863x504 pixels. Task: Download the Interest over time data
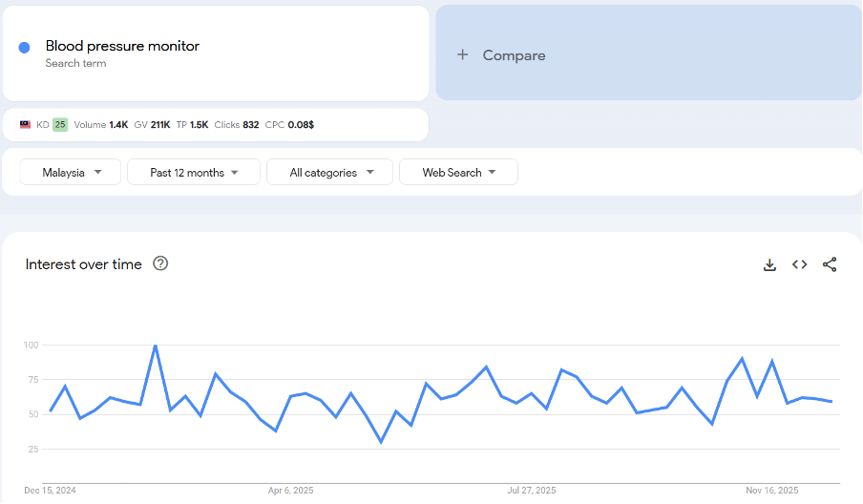769,265
